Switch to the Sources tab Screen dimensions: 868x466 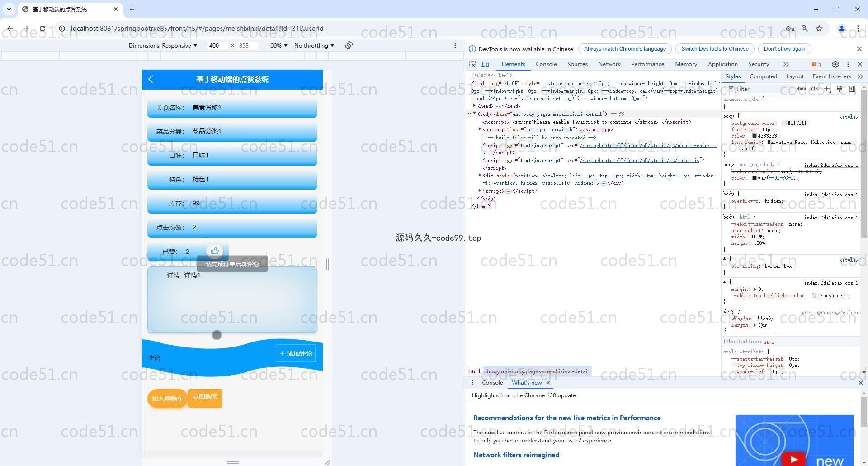coord(577,64)
